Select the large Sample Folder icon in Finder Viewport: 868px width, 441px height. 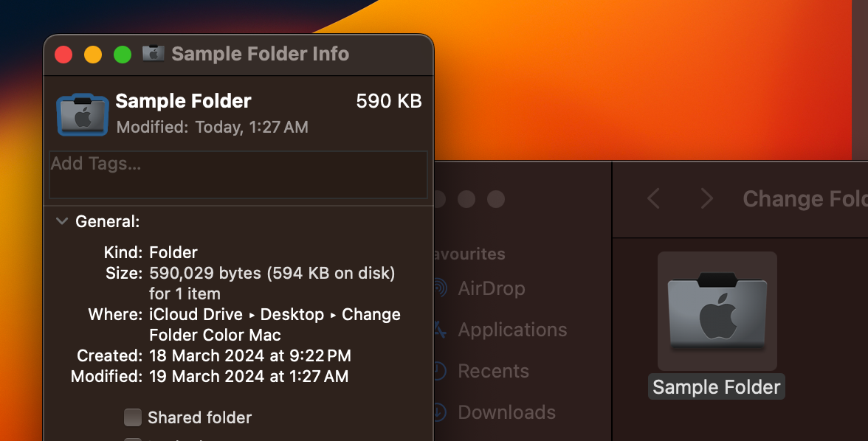717,310
